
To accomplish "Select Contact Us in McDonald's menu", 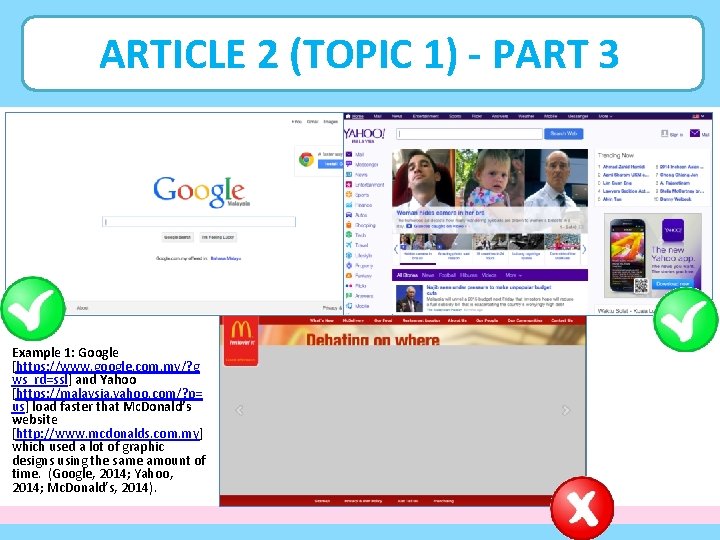I will (562, 321).
